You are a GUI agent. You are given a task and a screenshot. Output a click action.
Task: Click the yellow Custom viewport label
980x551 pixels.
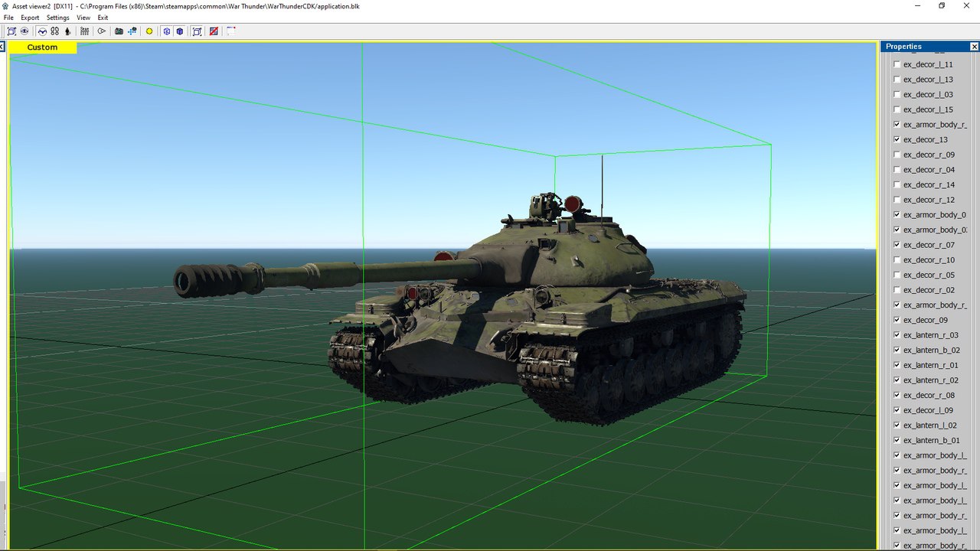42,47
